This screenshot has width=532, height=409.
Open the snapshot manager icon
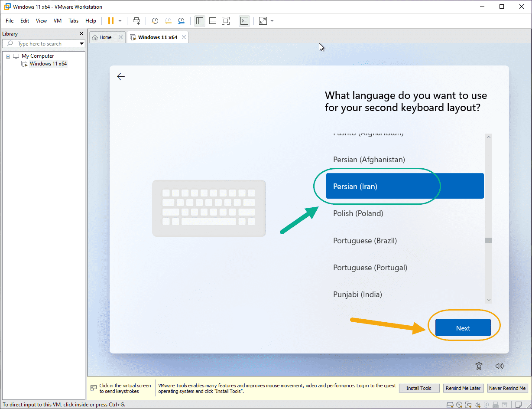click(181, 21)
